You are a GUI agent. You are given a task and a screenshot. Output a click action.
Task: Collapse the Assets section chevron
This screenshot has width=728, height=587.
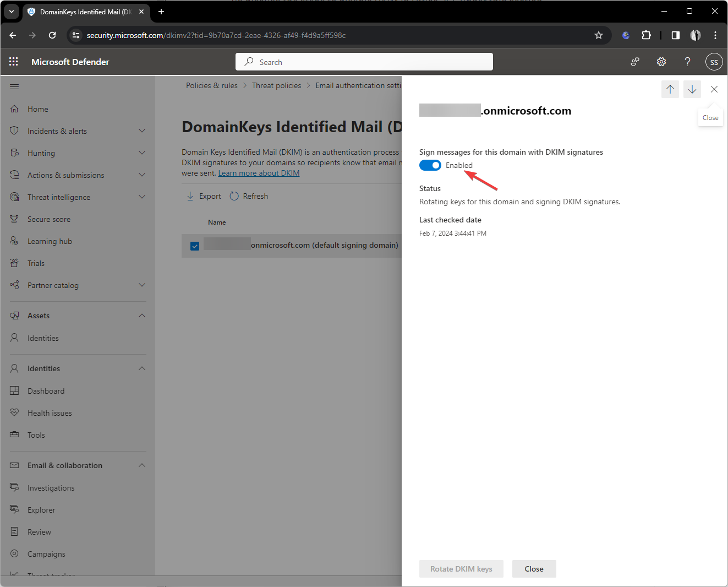[142, 316]
